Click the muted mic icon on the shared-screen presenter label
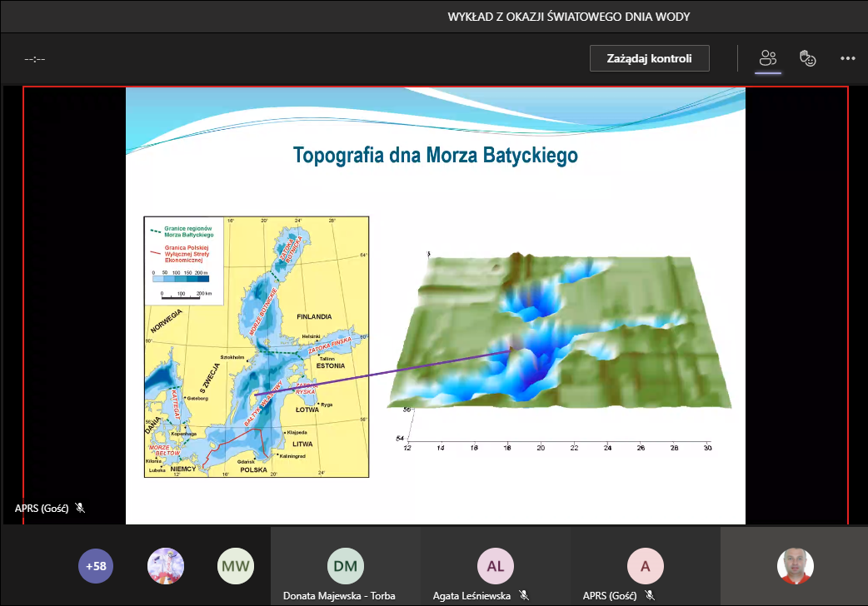868x606 pixels. [x=80, y=508]
